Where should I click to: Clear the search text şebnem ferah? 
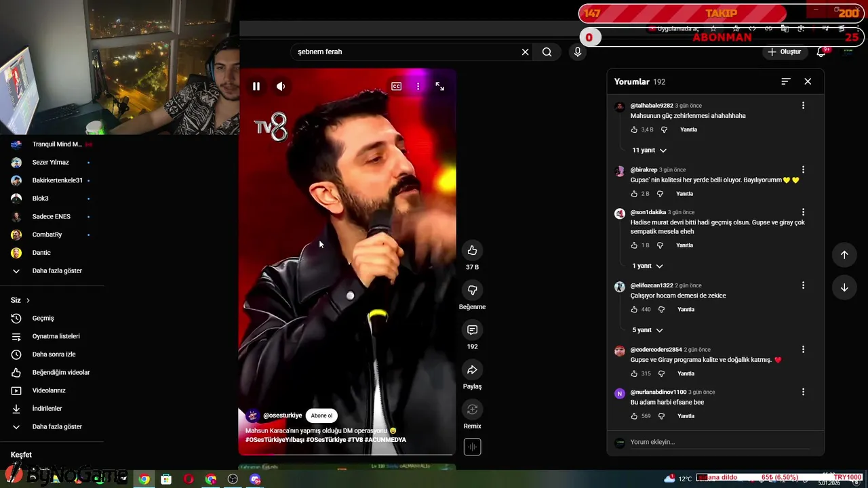pyautogui.click(x=525, y=52)
